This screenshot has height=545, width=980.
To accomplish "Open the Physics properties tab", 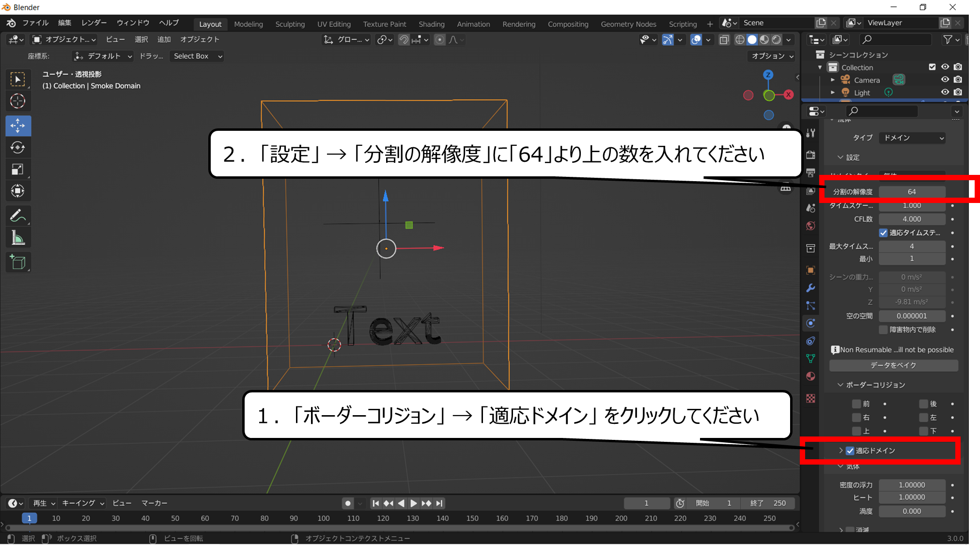I will [810, 323].
